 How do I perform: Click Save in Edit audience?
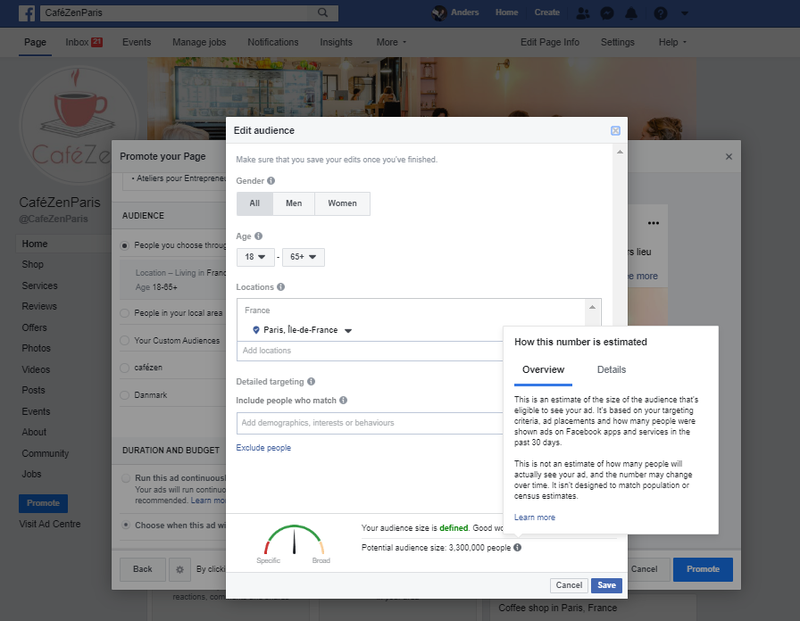tap(607, 585)
